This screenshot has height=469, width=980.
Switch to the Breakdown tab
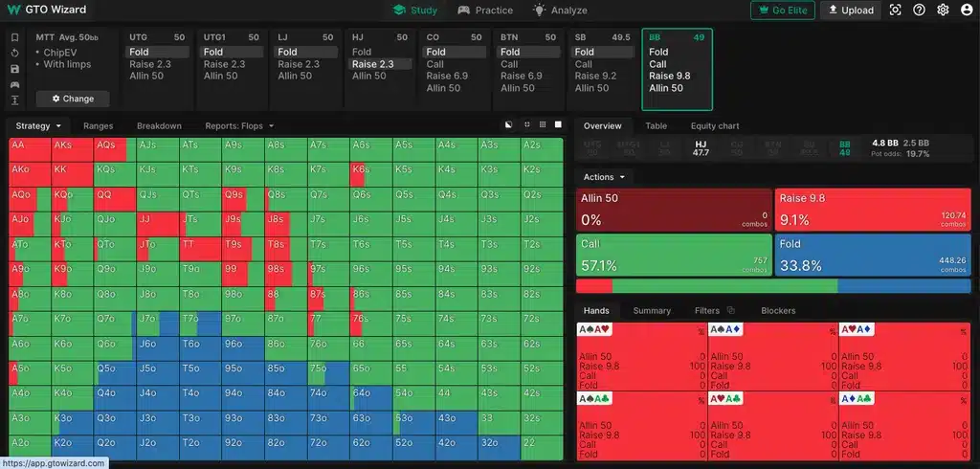pyautogui.click(x=159, y=125)
